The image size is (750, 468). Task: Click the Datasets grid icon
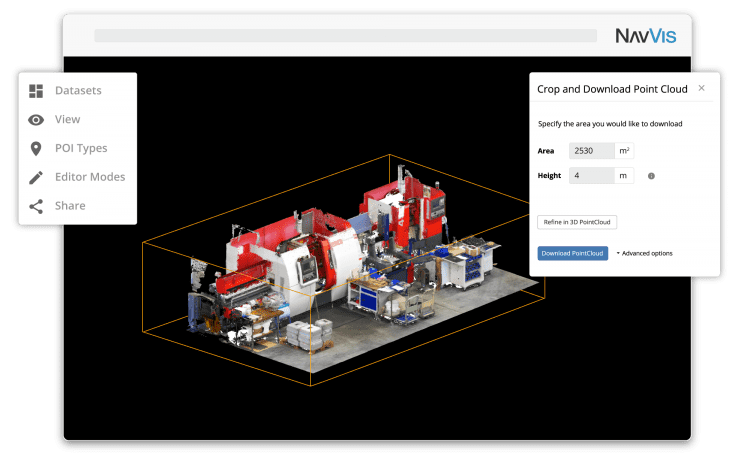(36, 91)
